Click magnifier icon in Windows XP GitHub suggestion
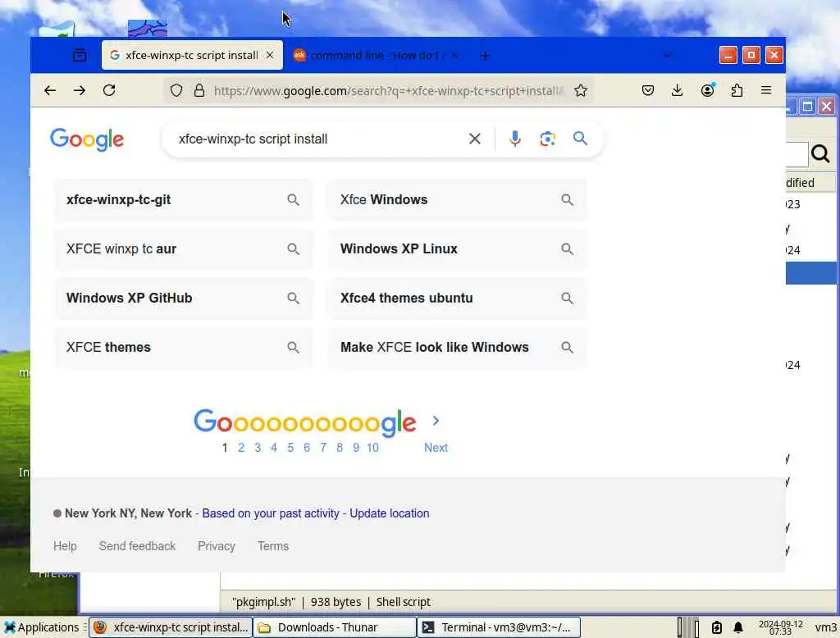This screenshot has width=840, height=638. (x=293, y=298)
